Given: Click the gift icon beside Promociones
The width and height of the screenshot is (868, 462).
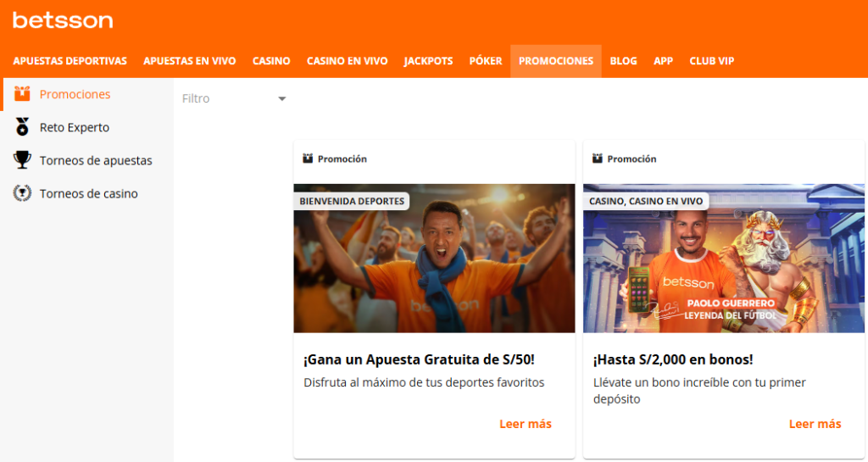Looking at the screenshot, I should (22, 94).
